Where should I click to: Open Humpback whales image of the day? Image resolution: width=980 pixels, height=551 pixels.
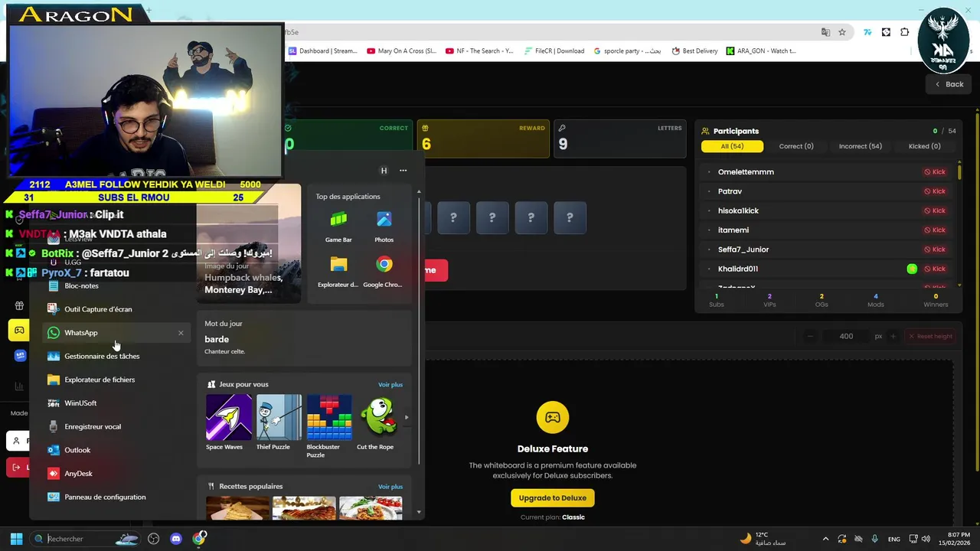pyautogui.click(x=249, y=243)
